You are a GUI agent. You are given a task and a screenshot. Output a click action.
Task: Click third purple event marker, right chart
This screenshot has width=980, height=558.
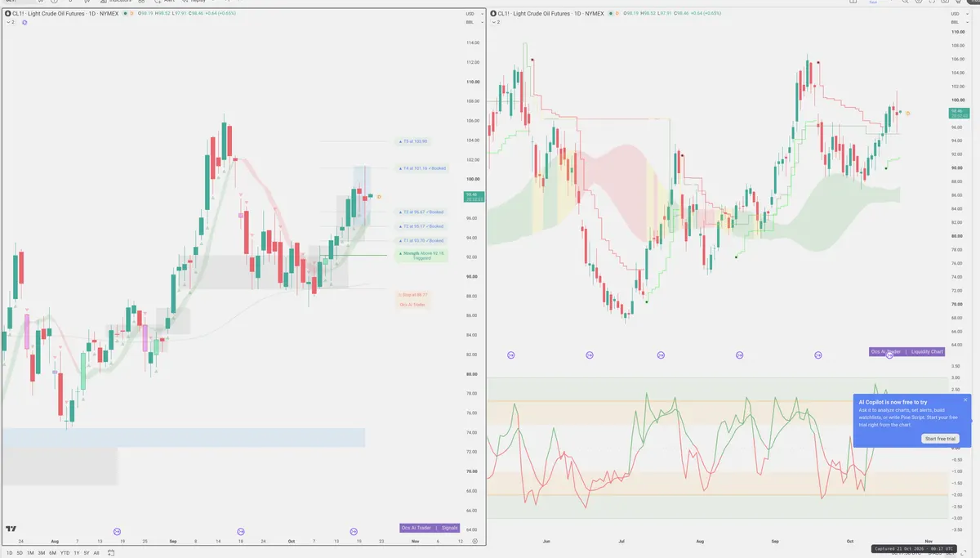pos(661,355)
